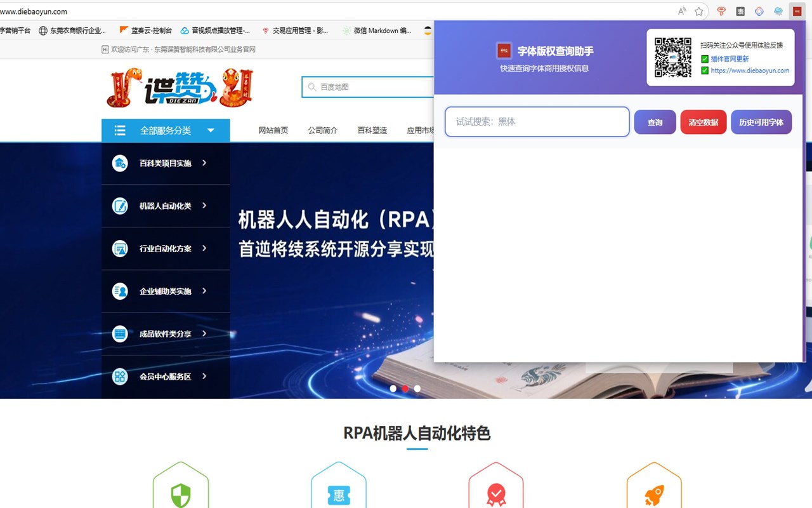Screen dimensions: 812x508
Task: Expand the 会员中心服务区 chevron
Action: pyautogui.click(x=203, y=376)
